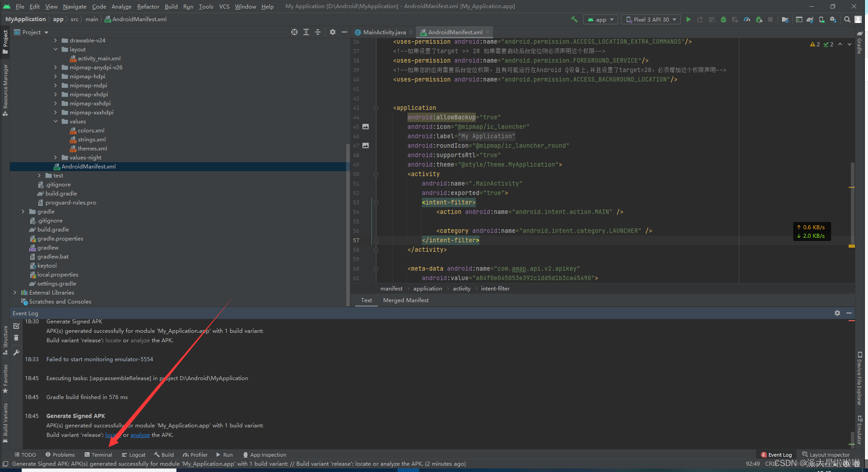Expand the External Libraries node
868x472 pixels.
[15, 293]
